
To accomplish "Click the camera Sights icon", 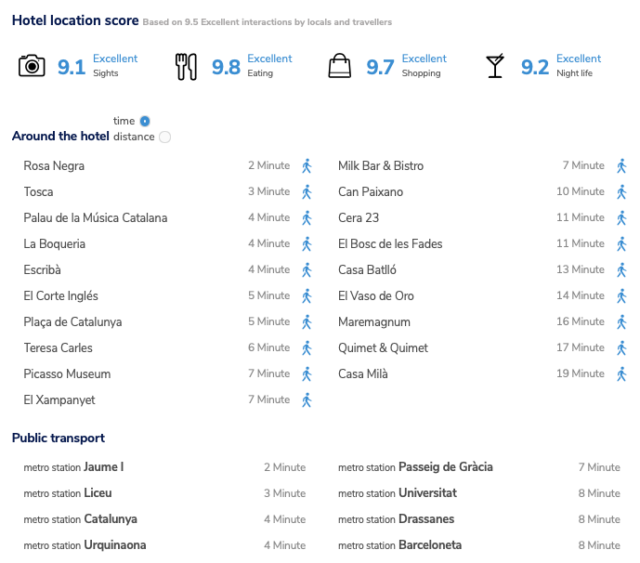I will [31, 65].
